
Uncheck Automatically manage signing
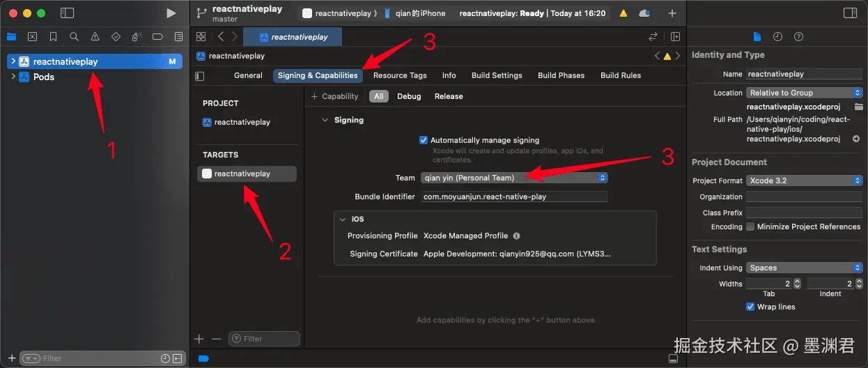(x=424, y=140)
